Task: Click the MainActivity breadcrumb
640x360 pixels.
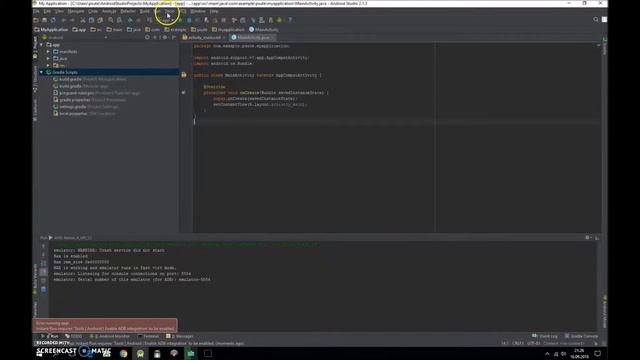Action: [263, 29]
